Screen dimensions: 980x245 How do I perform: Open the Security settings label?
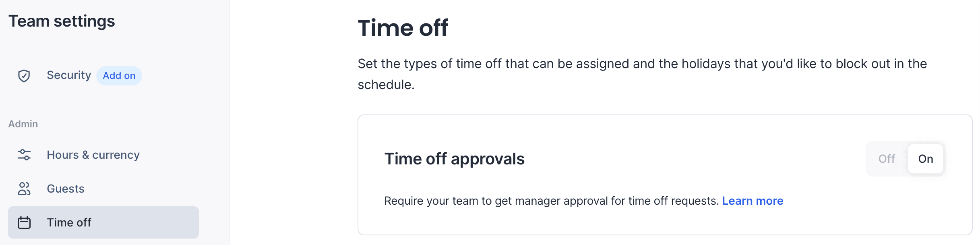[69, 75]
